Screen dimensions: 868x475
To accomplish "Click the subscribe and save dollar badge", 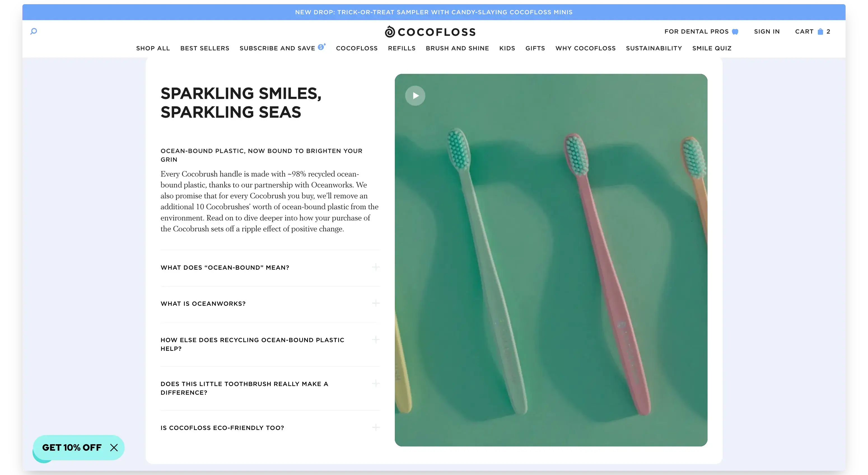I will pyautogui.click(x=321, y=47).
